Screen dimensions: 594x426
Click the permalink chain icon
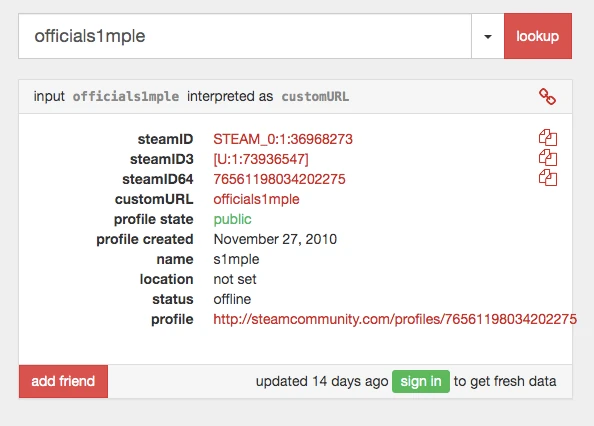(547, 97)
